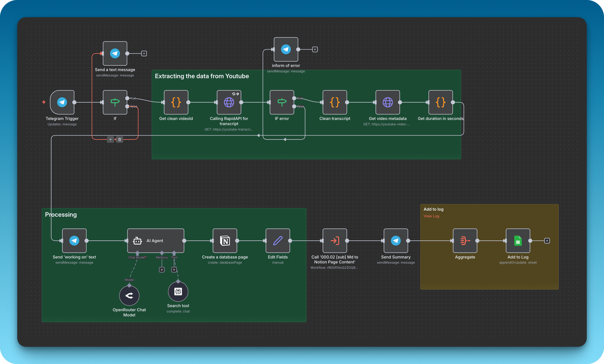Open the Edit Fields node

tap(277, 240)
